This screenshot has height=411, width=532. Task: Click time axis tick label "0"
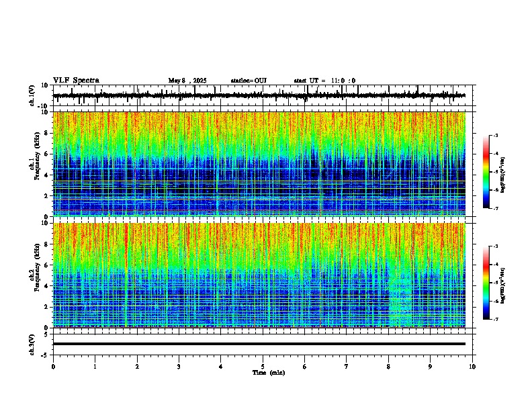[53, 367]
